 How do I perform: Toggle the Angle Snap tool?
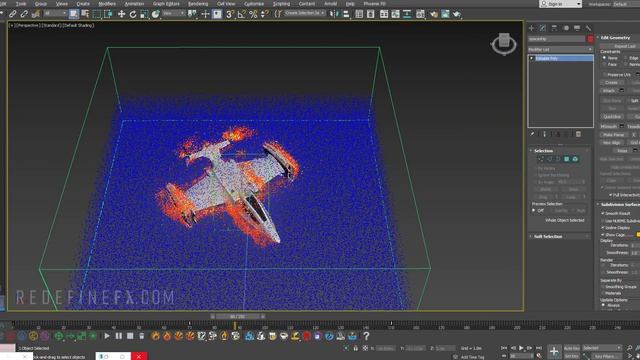tap(242, 14)
